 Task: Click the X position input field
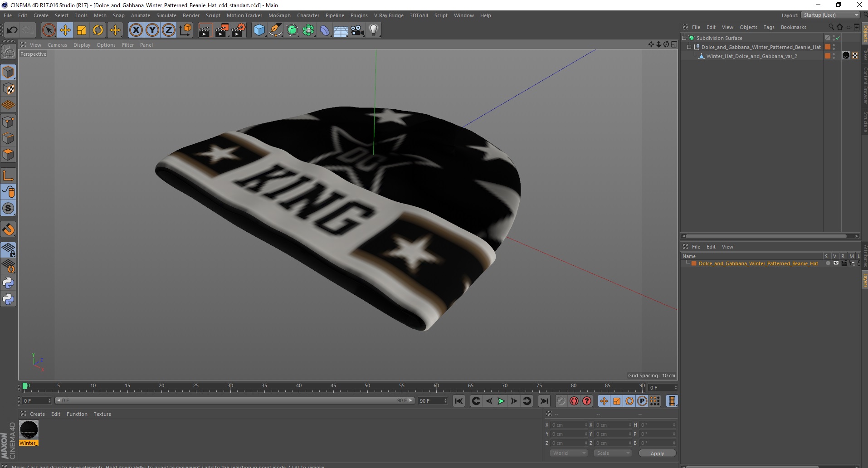click(569, 425)
